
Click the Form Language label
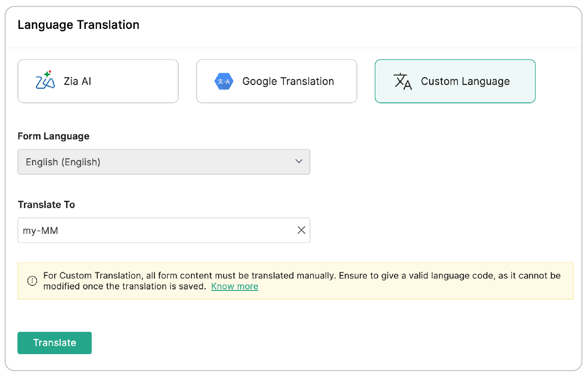tap(54, 136)
